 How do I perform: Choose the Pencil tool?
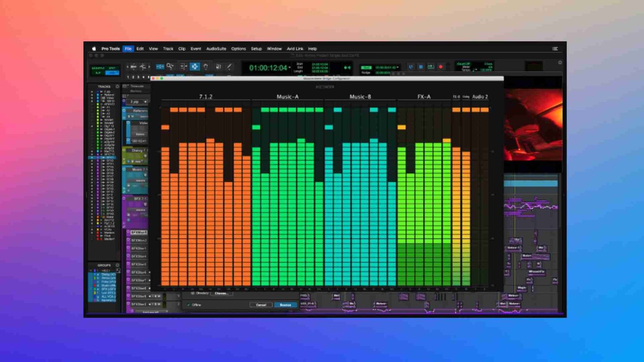coord(229,66)
